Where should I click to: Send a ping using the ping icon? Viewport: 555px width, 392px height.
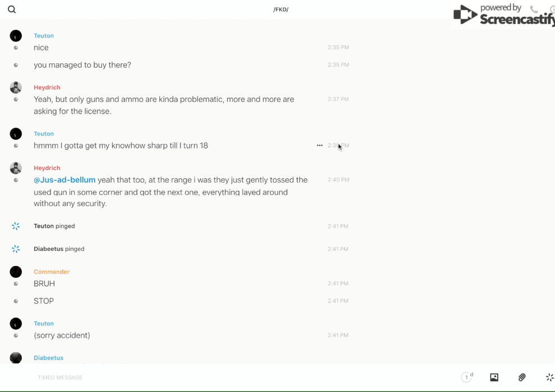[x=549, y=377]
